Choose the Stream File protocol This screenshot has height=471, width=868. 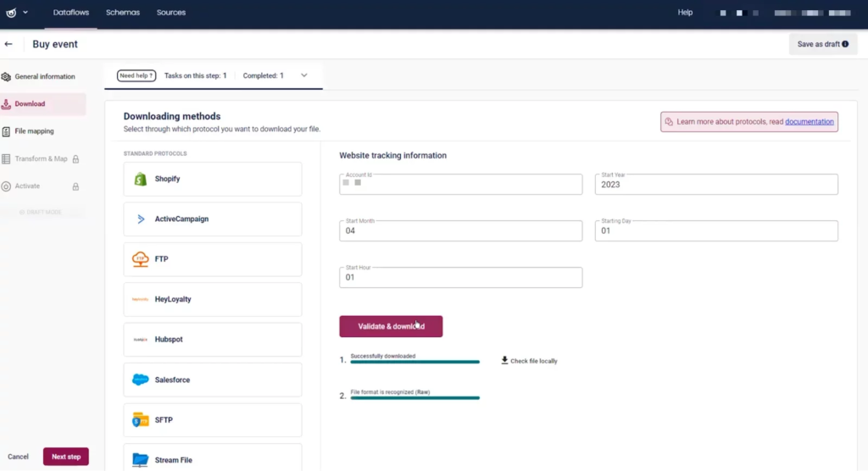[x=213, y=459]
